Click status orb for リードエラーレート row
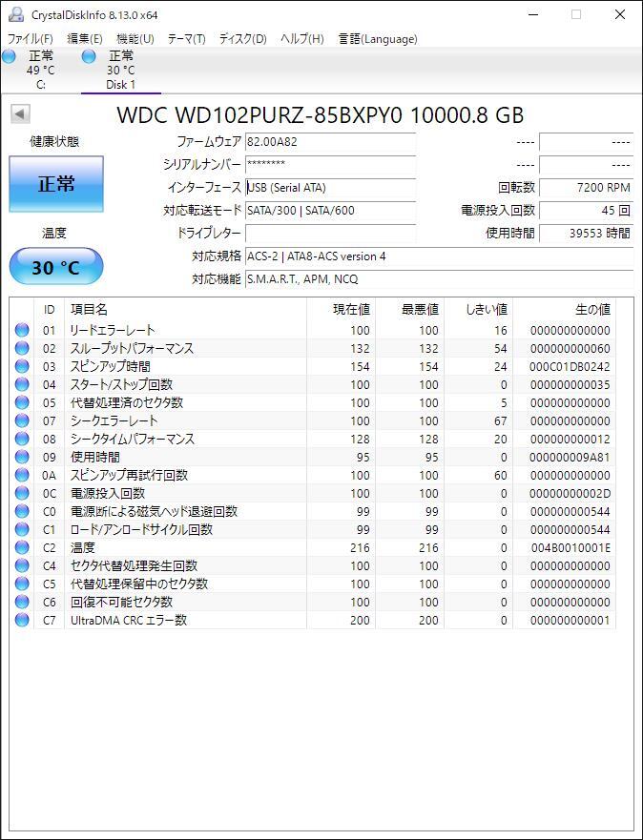The width and height of the screenshot is (643, 840). (x=22, y=330)
